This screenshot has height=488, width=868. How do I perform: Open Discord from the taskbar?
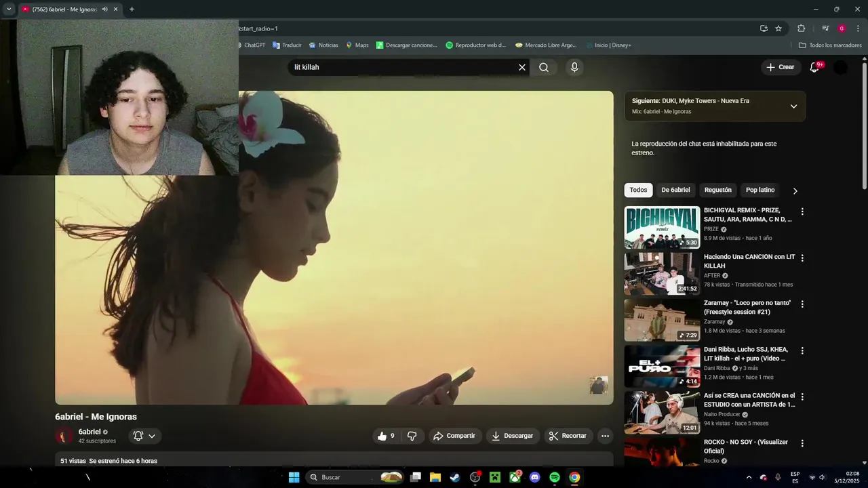[534, 477]
